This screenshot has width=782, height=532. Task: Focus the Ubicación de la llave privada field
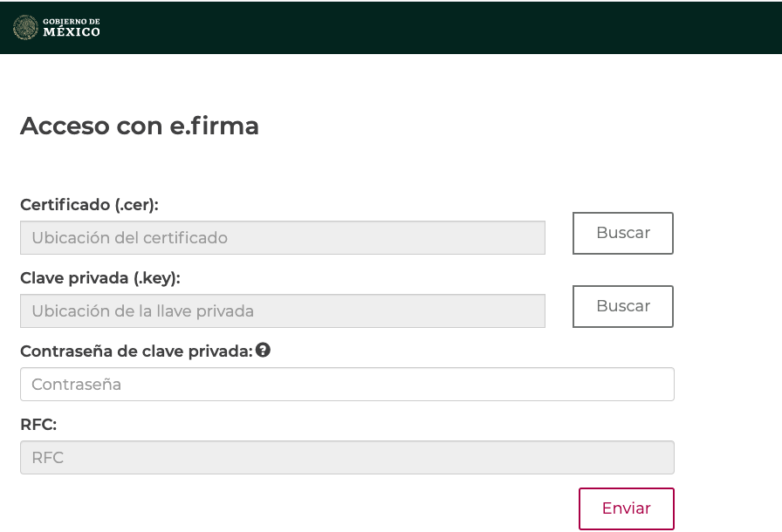point(283,310)
